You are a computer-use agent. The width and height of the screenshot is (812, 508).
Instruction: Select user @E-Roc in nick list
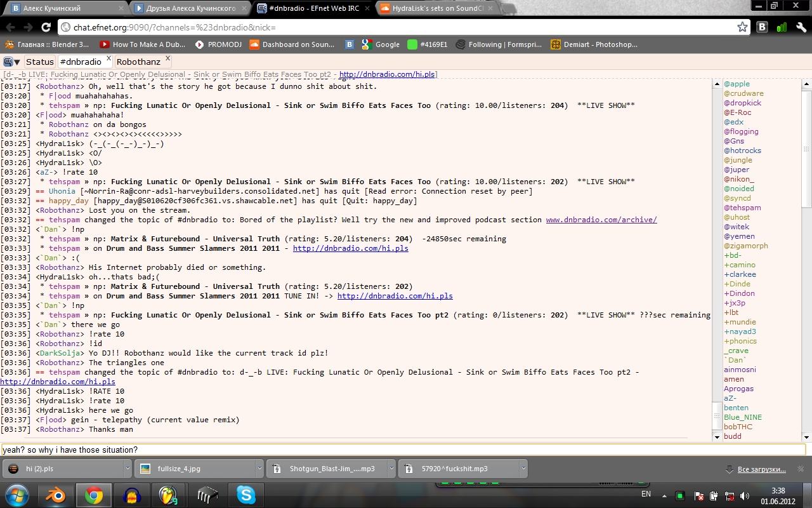(x=737, y=112)
